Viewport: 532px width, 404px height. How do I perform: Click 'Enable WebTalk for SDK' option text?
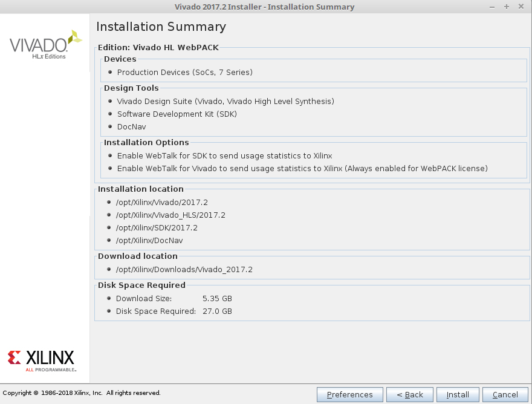pyautogui.click(x=224, y=156)
